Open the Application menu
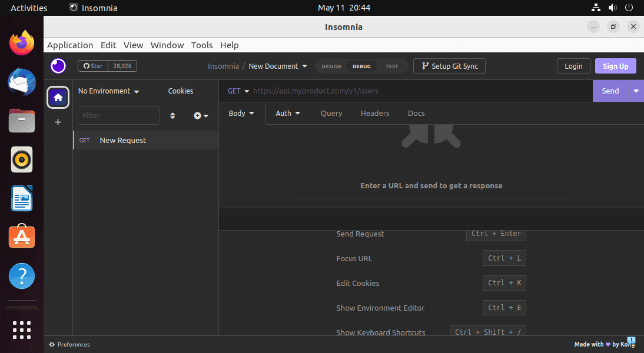Screen dimensions: 644x353 pos(70,45)
